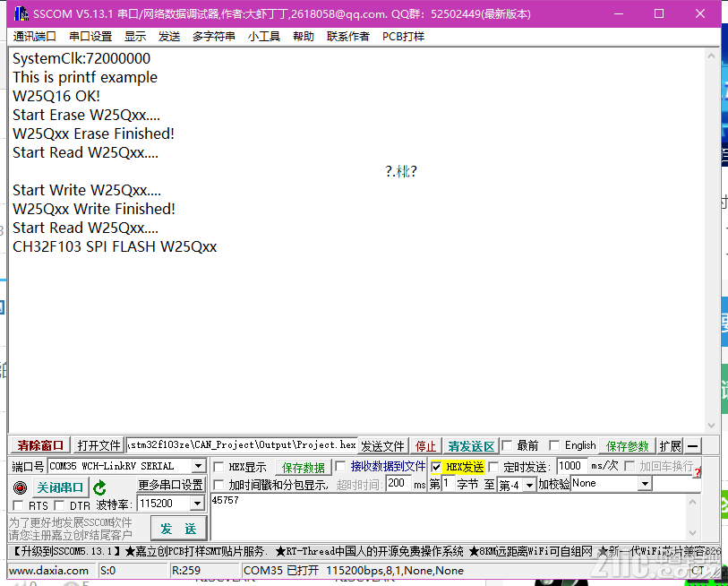Open the 联系作者 menu

[347, 36]
